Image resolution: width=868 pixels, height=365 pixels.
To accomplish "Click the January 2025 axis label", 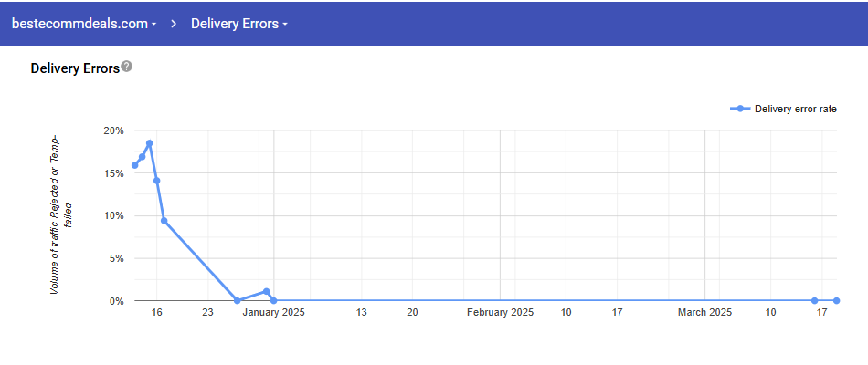I will (274, 312).
